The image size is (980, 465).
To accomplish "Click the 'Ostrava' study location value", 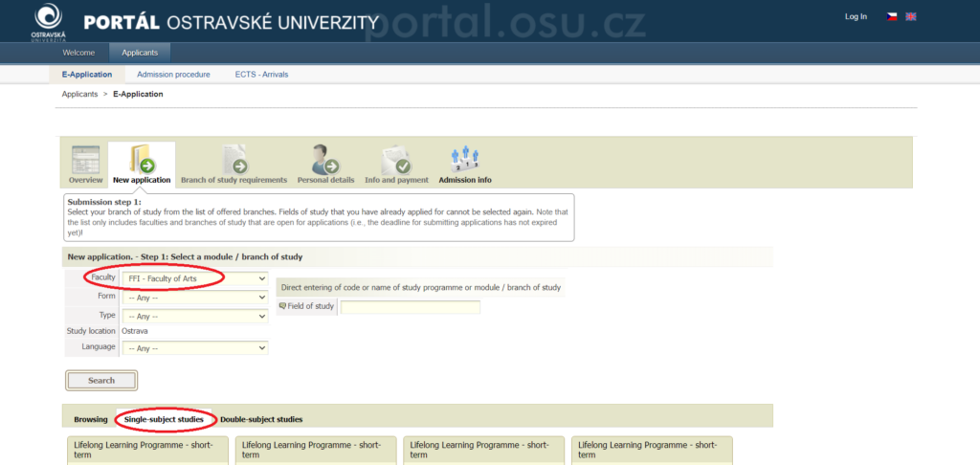I will tap(135, 331).
